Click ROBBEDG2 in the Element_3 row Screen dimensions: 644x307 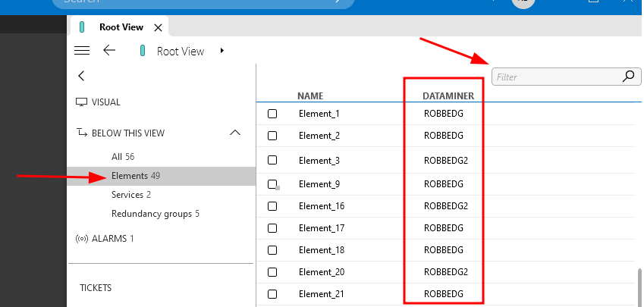[445, 161]
